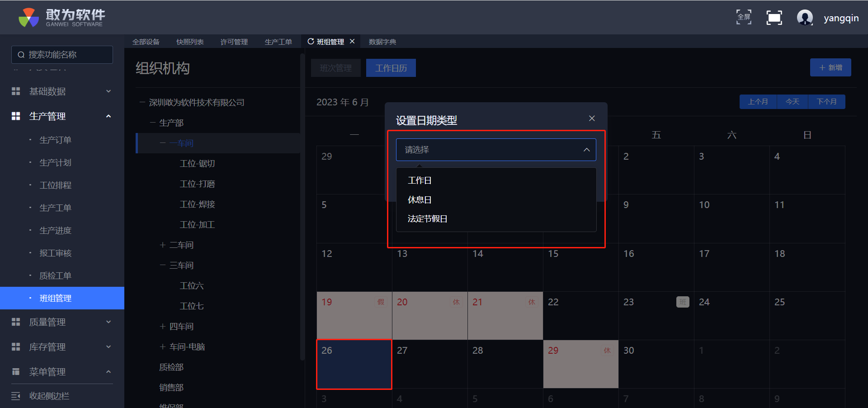The height and width of the screenshot is (408, 868).
Task: Select 质检部 in organization tree
Action: click(x=171, y=367)
